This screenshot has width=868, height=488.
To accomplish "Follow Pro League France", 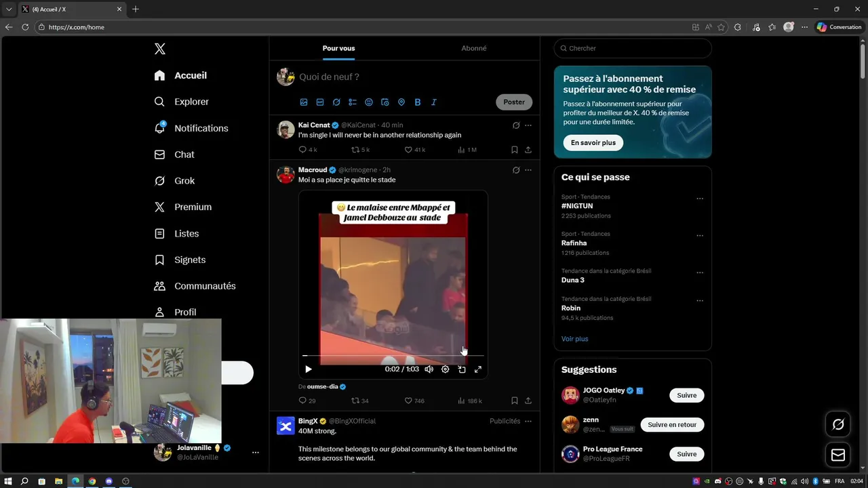I will 686,454.
